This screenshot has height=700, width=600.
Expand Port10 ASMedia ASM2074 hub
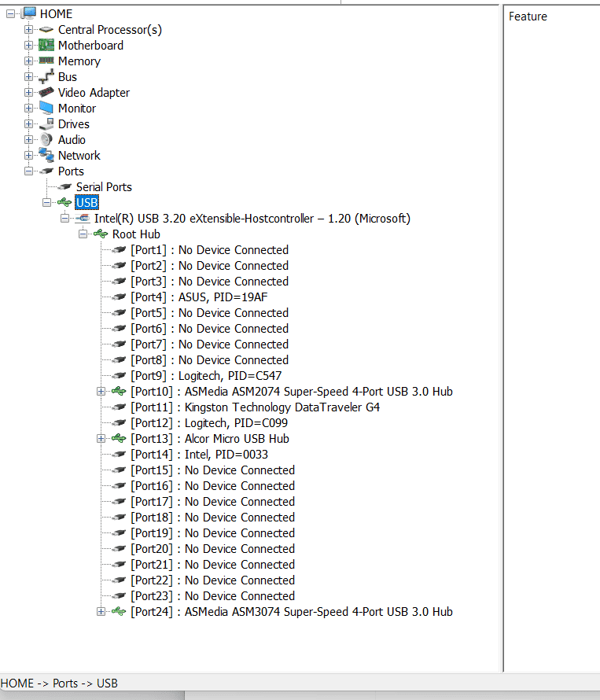tap(101, 392)
